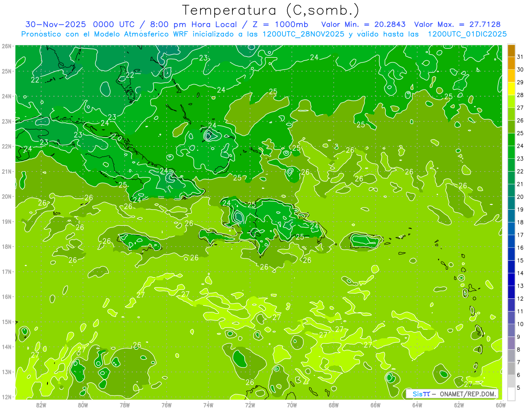532x411 pixels.
Task: Click the latitude axis label 18N
Action: tap(7, 247)
